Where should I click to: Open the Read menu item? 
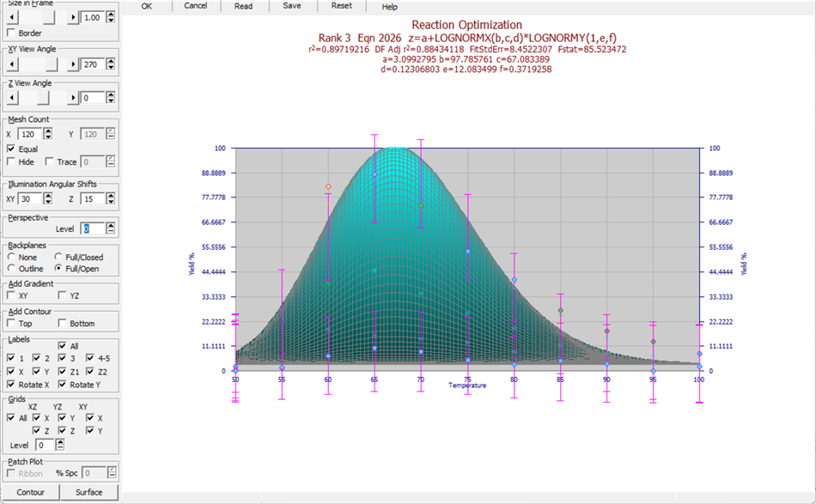(244, 6)
